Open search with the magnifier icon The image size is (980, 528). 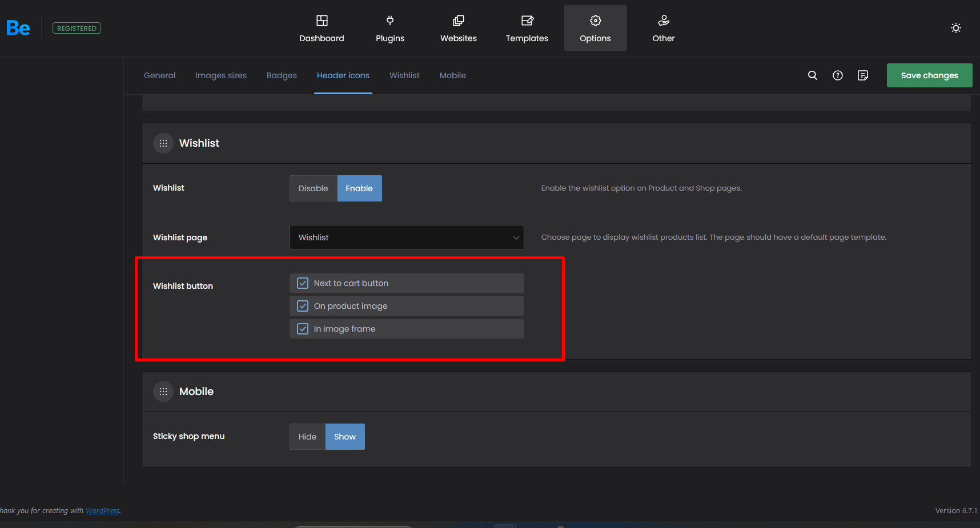[x=813, y=75]
